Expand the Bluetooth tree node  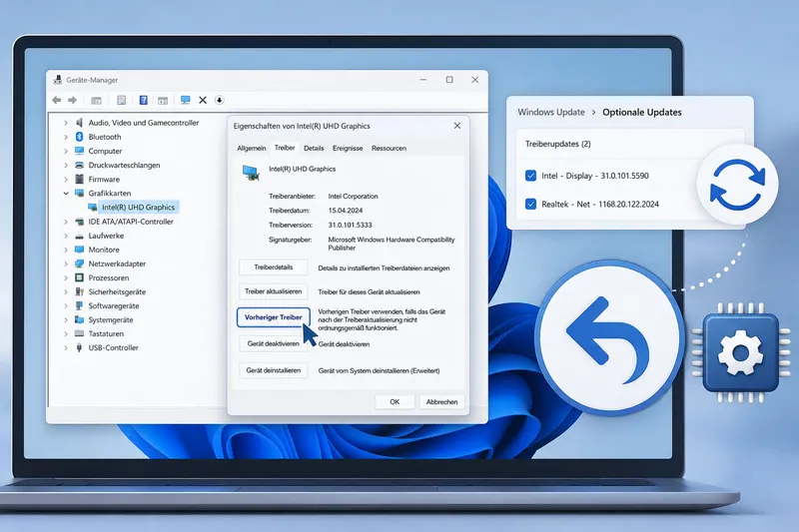66,137
